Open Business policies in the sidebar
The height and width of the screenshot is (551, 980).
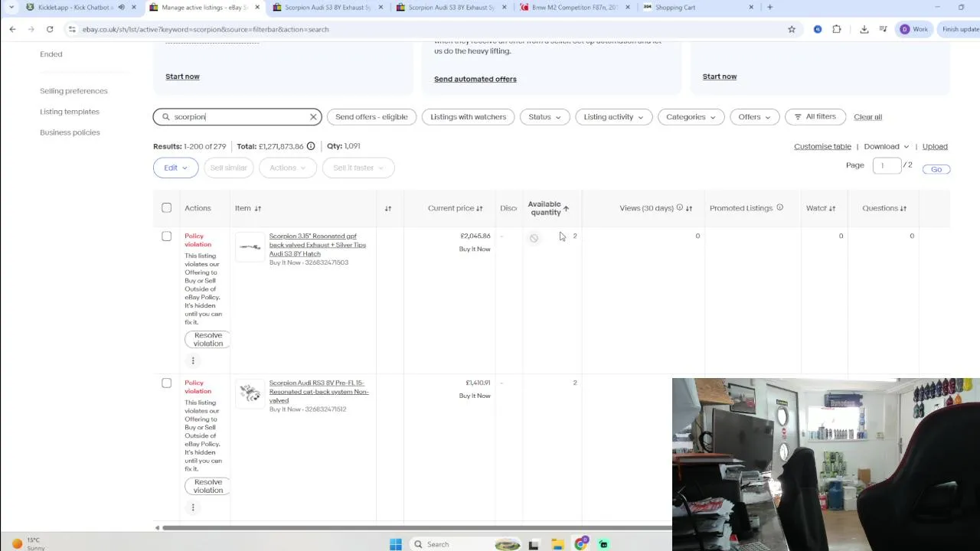70,132
